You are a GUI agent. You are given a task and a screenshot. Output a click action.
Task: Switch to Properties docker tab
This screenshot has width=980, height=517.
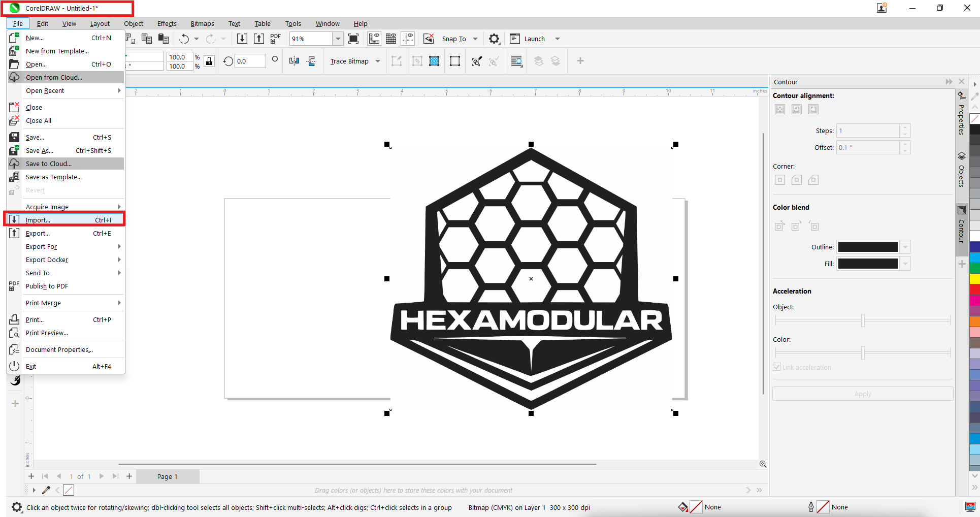962,114
